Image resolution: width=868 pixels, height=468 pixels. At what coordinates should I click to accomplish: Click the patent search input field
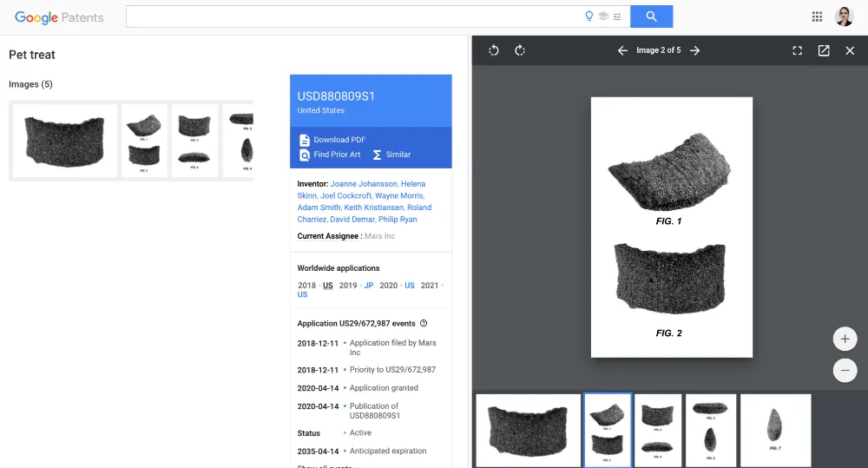click(x=353, y=16)
